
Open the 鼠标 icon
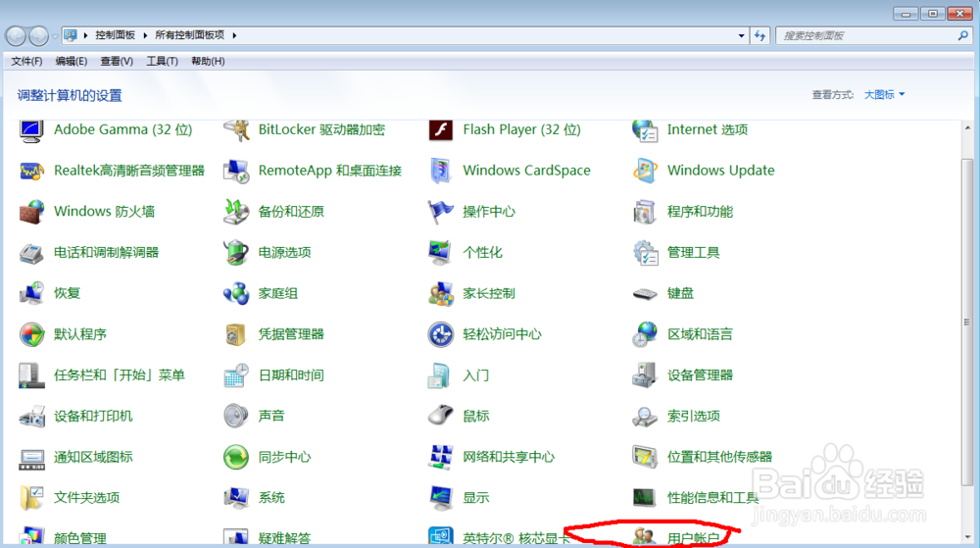tap(441, 415)
